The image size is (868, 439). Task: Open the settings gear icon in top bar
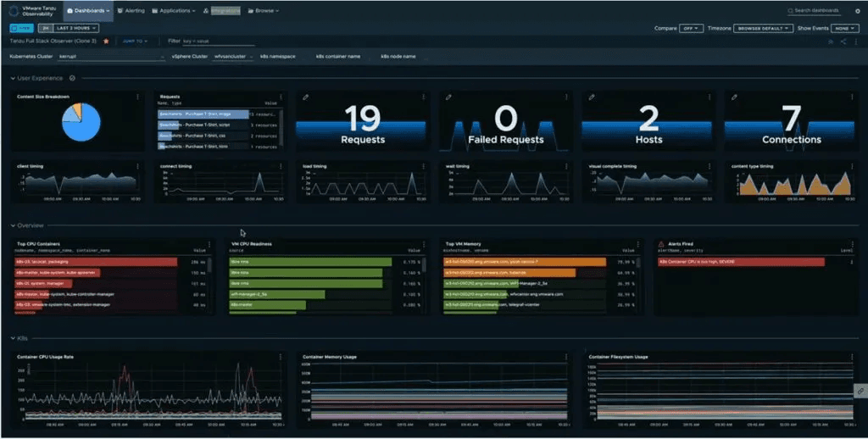[858, 10]
